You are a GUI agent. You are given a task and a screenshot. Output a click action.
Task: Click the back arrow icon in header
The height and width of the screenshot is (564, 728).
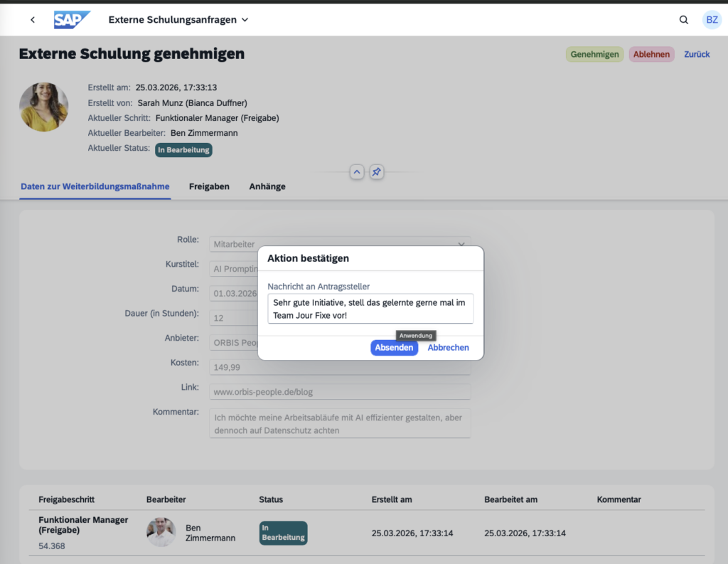(33, 20)
